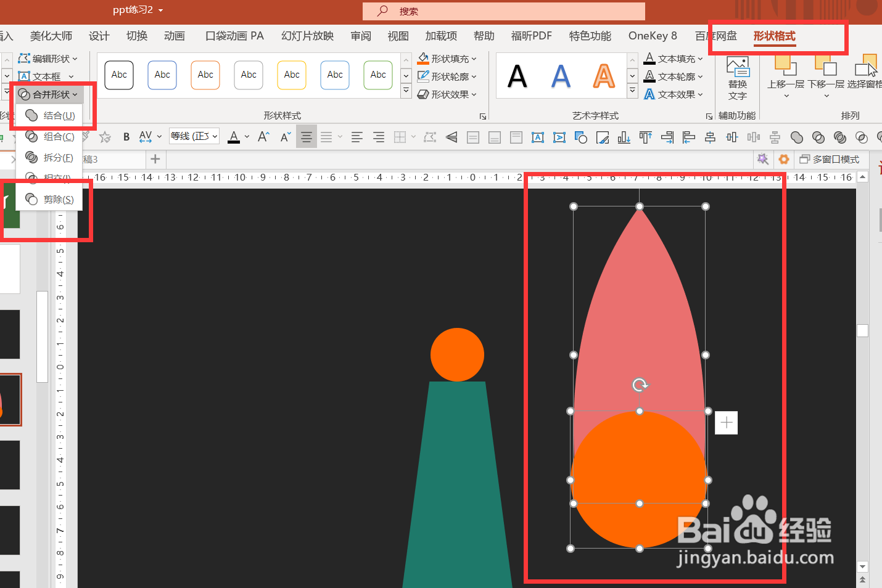Choose the Combine (组合) merge option
Viewport: 882px width, 588px height.
(x=50, y=136)
